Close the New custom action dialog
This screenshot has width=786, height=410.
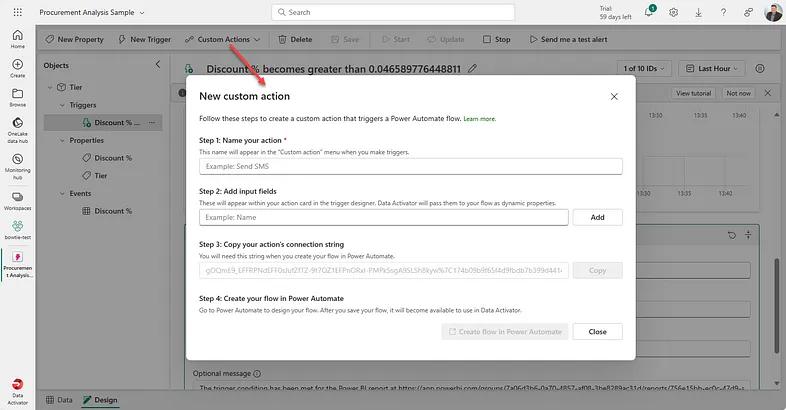click(614, 96)
